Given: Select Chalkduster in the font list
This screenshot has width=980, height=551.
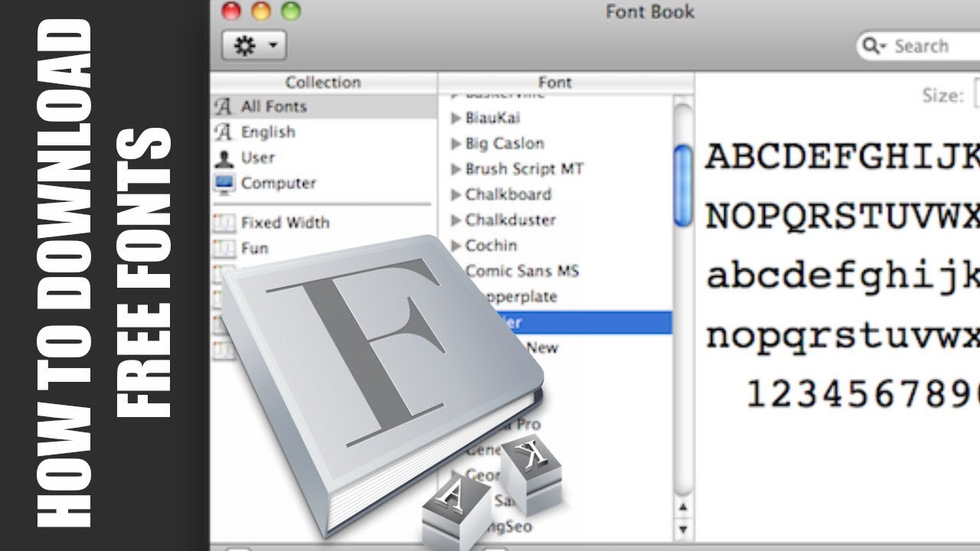Looking at the screenshot, I should (x=510, y=220).
